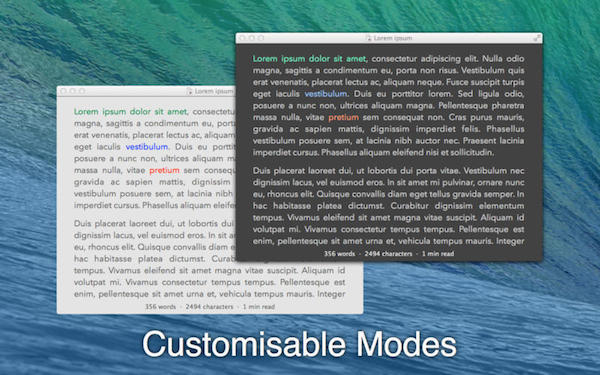
Task: Click '2494 characters' in dark window status bar
Action: click(x=388, y=254)
